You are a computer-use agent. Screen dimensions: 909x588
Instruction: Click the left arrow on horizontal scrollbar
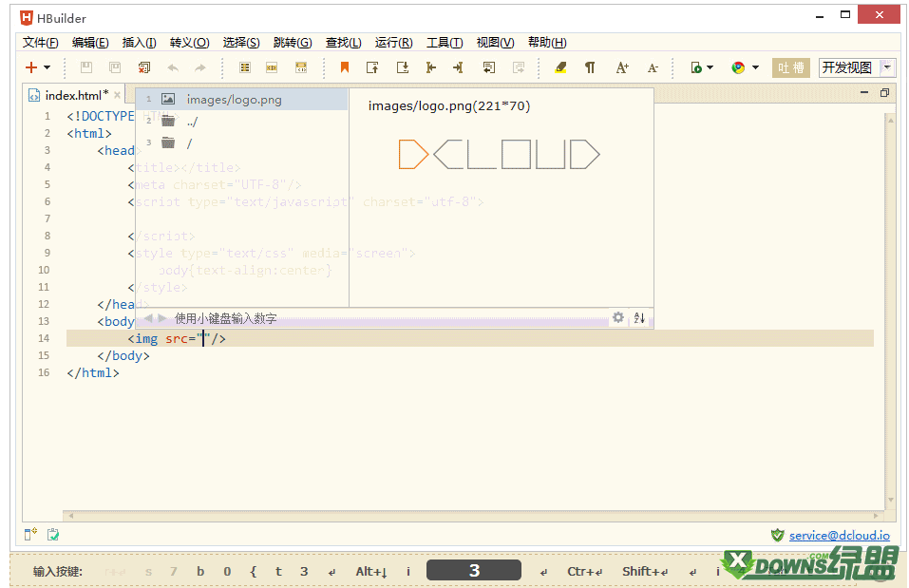pos(70,515)
